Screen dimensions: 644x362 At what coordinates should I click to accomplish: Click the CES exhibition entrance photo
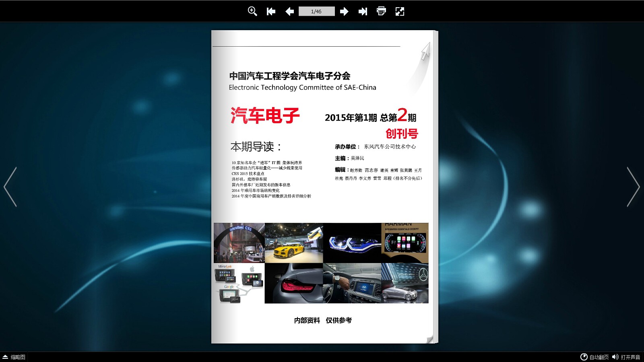[x=239, y=243]
